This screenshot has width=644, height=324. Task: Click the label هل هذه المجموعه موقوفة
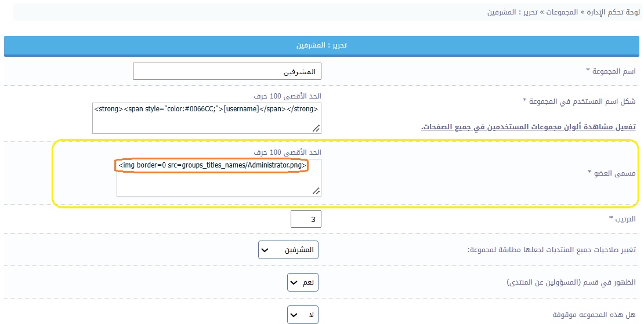594,315
